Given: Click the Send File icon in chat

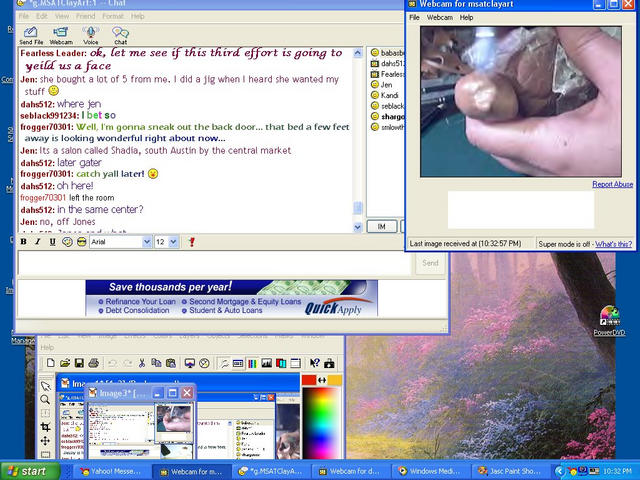Looking at the screenshot, I should [x=31, y=35].
